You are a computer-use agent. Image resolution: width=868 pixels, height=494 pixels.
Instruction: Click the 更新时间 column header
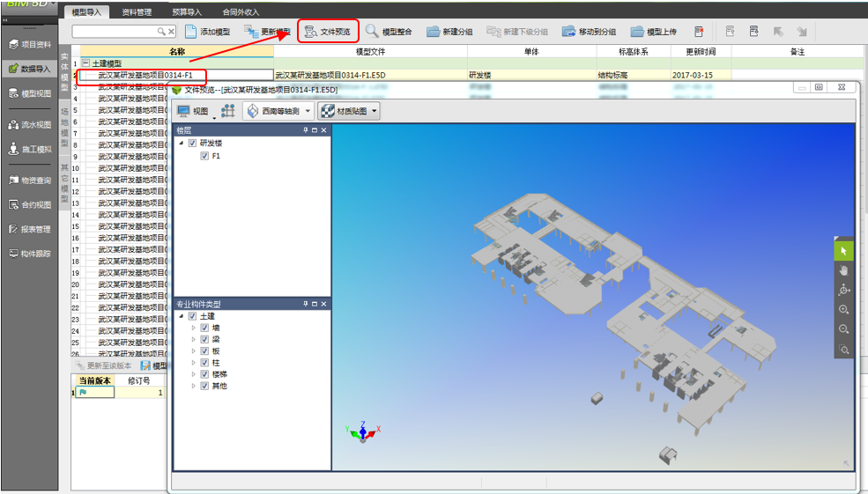701,51
